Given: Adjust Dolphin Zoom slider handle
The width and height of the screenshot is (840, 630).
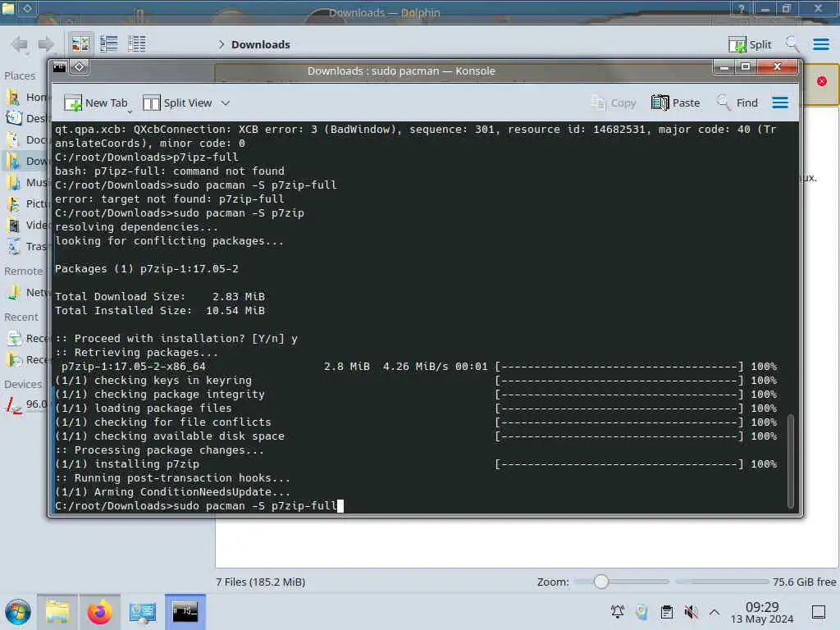Looking at the screenshot, I should pos(601,582).
